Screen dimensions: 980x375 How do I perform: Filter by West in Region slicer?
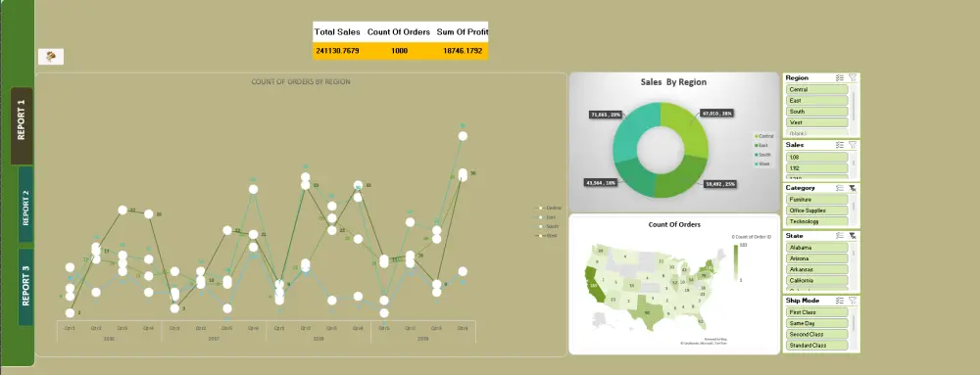816,123
